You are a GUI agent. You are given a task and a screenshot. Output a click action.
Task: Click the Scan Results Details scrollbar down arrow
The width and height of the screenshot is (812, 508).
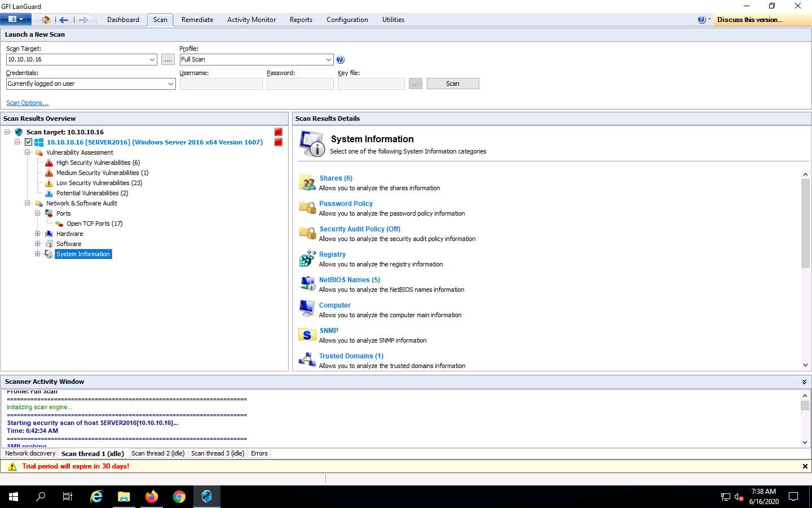[x=805, y=365]
